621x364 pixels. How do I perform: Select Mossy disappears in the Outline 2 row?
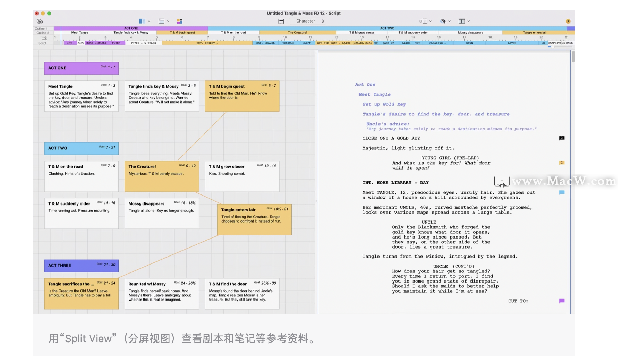coord(470,33)
